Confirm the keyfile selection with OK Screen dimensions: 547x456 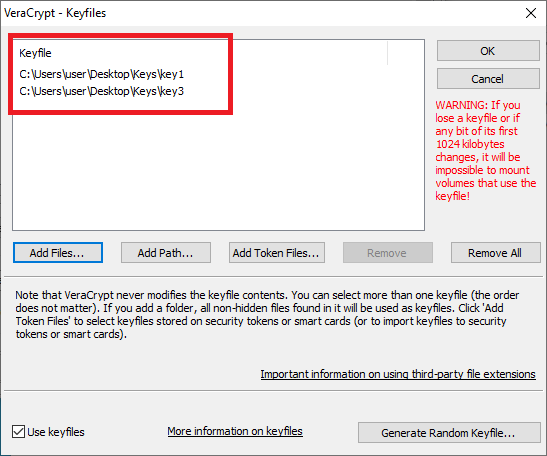[x=488, y=51]
